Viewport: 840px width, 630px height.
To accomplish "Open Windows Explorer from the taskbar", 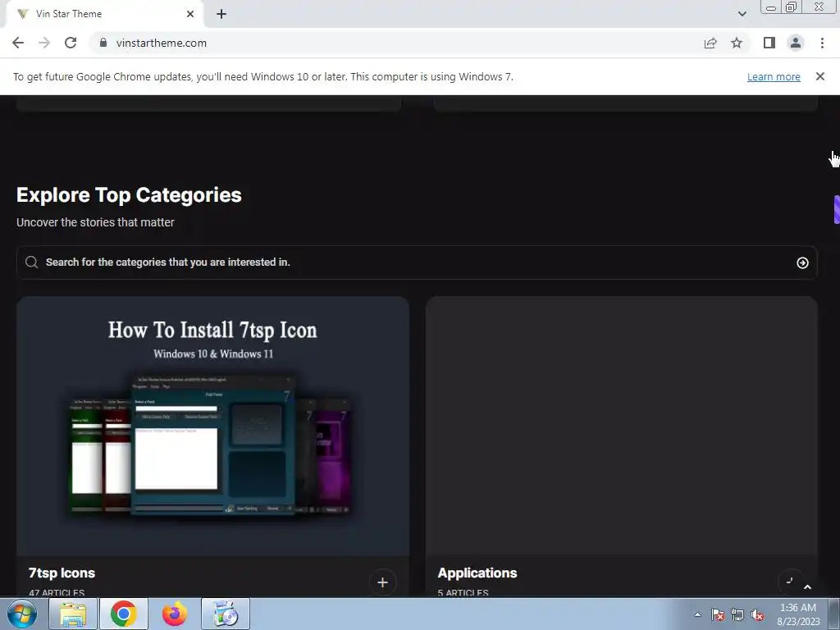I will (x=73, y=614).
